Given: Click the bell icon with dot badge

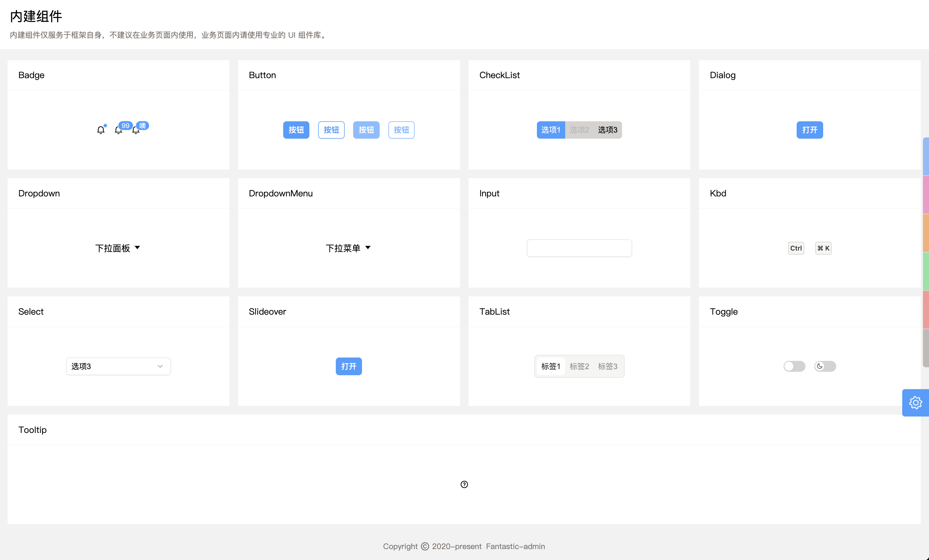Looking at the screenshot, I should [101, 130].
